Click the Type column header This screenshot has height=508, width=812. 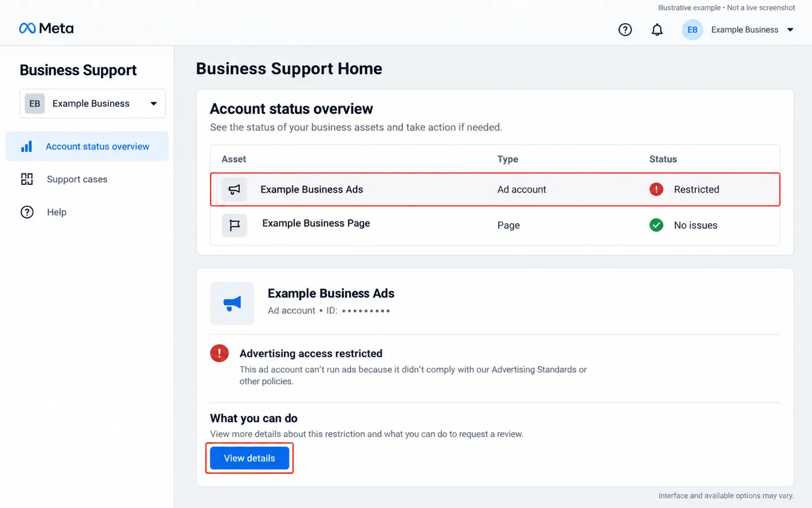[x=507, y=159]
